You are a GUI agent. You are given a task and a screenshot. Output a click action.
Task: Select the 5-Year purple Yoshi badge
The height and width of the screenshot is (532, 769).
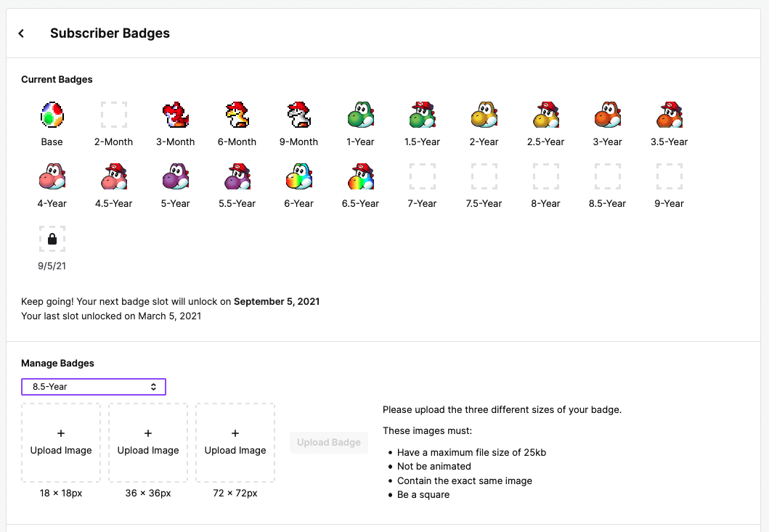(x=175, y=176)
